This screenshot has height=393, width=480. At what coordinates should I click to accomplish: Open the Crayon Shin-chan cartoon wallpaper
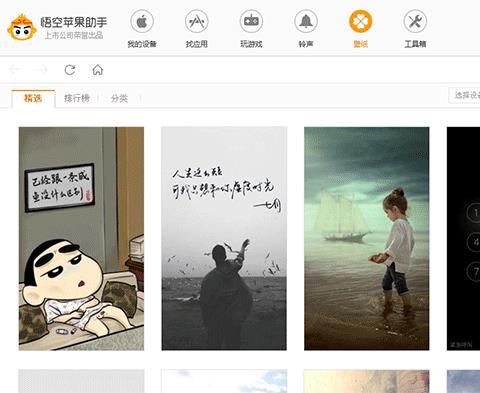pos(81,239)
